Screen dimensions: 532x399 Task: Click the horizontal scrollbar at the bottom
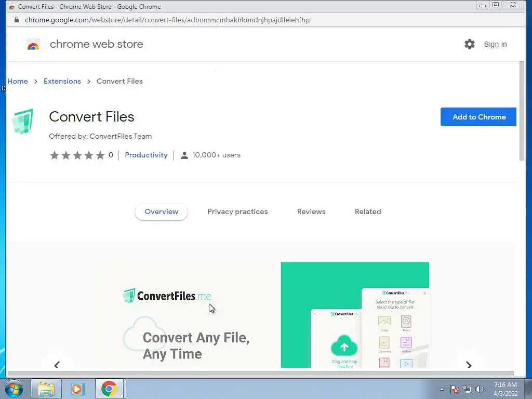tap(261, 374)
